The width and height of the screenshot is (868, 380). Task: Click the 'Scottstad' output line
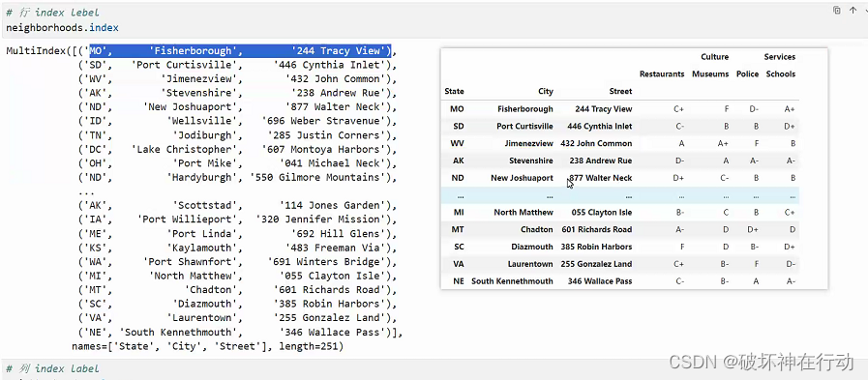coord(237,206)
